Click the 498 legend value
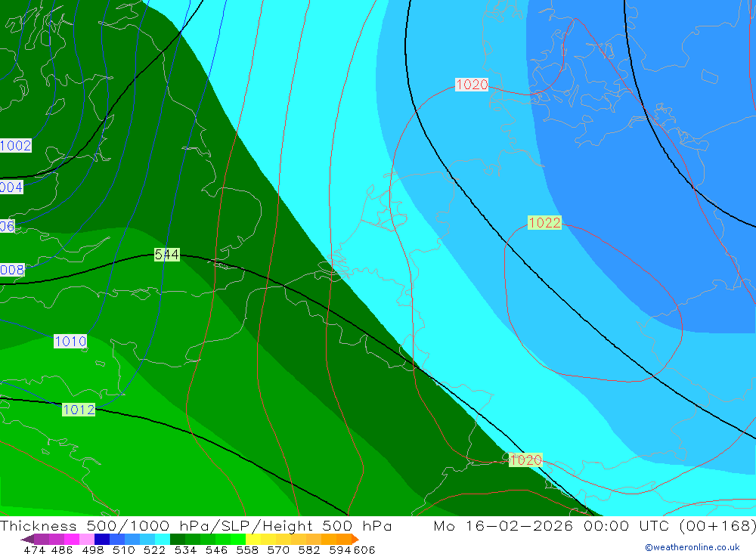The image size is (756, 554). [x=92, y=549]
